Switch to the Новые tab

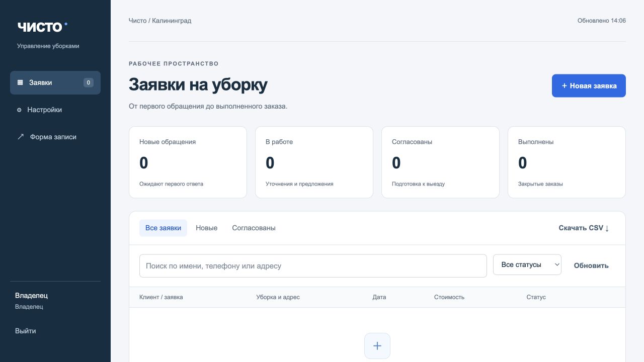click(x=207, y=228)
